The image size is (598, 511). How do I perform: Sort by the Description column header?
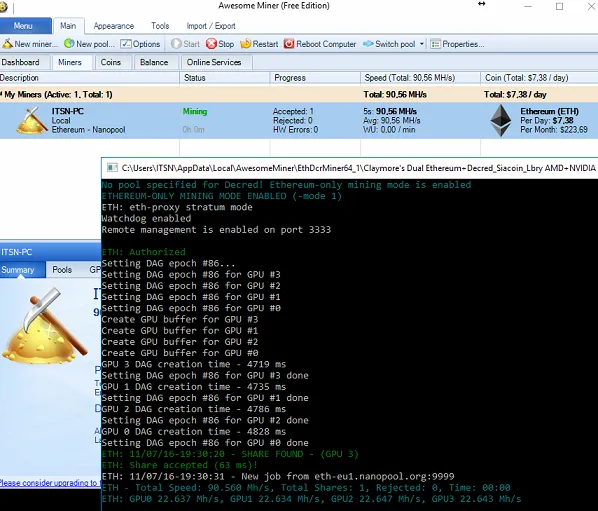[89, 78]
